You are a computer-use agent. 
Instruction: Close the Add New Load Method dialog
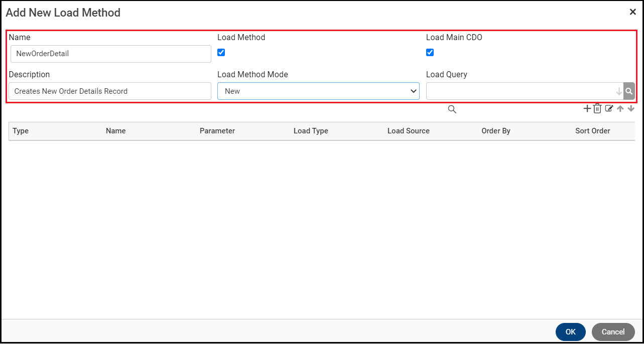point(632,12)
